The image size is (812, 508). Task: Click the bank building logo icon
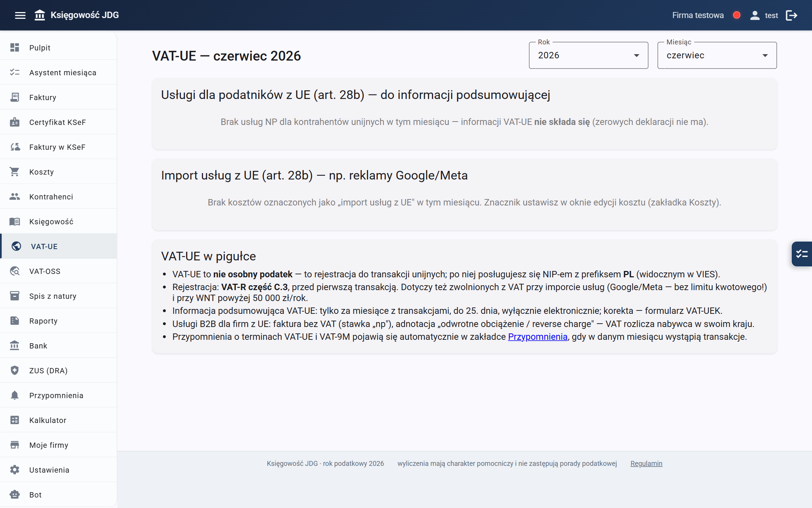click(x=40, y=15)
